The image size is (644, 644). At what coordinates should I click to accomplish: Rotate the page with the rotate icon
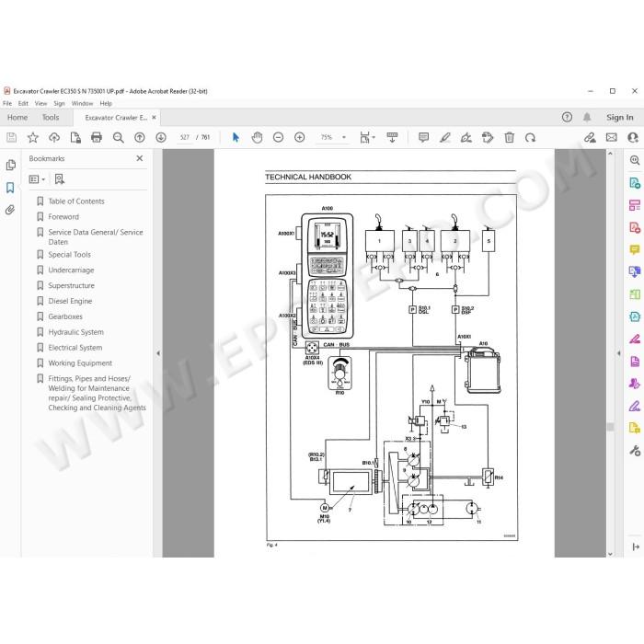pos(530,138)
